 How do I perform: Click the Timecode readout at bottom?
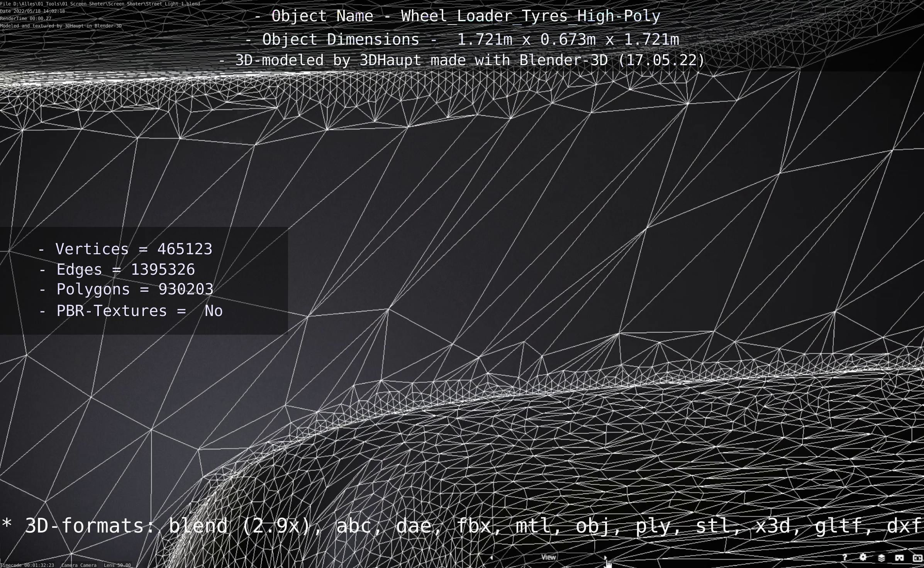click(27, 565)
